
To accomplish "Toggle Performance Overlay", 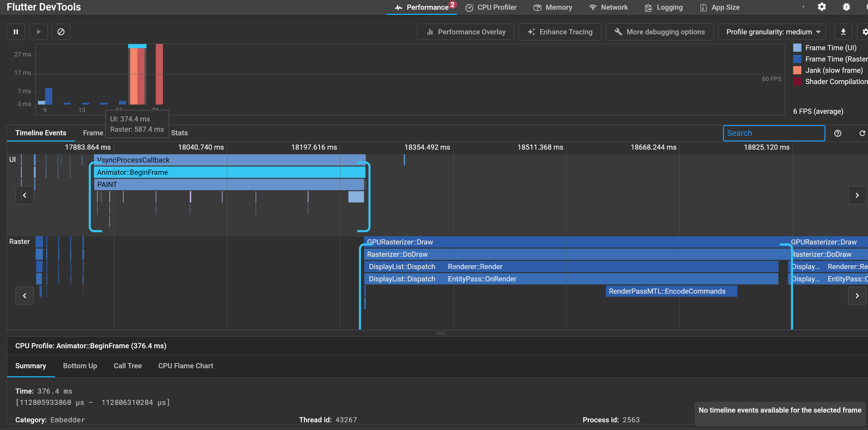I will [466, 32].
